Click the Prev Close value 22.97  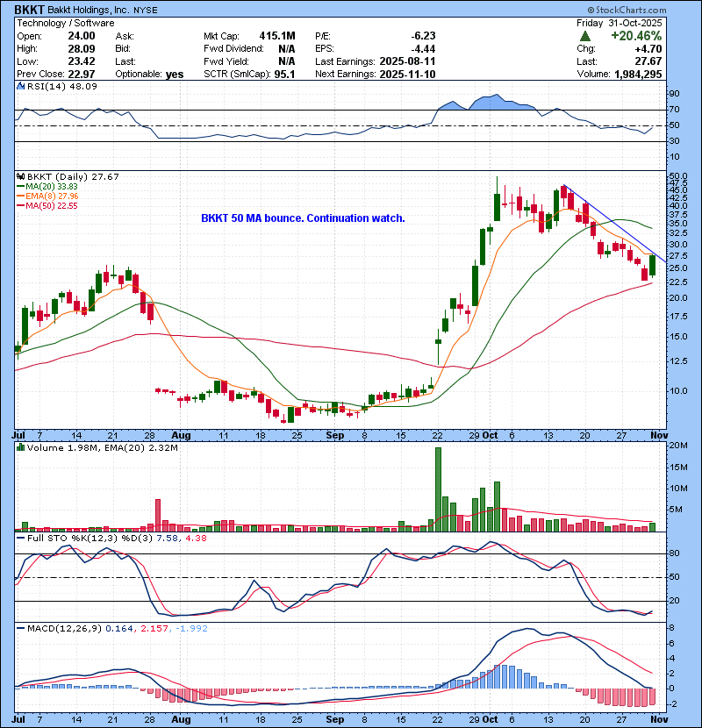click(x=82, y=74)
